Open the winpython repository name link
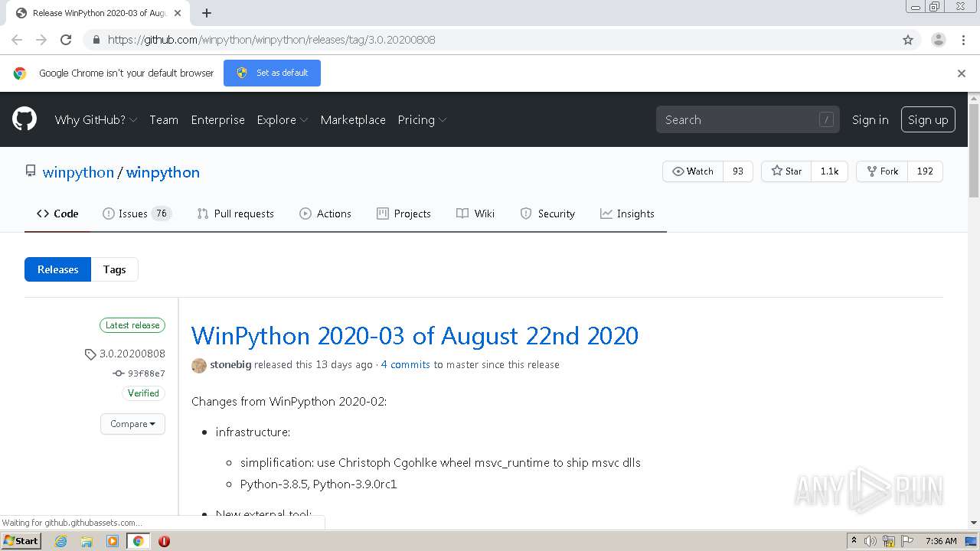This screenshot has height=551, width=980. [x=163, y=172]
